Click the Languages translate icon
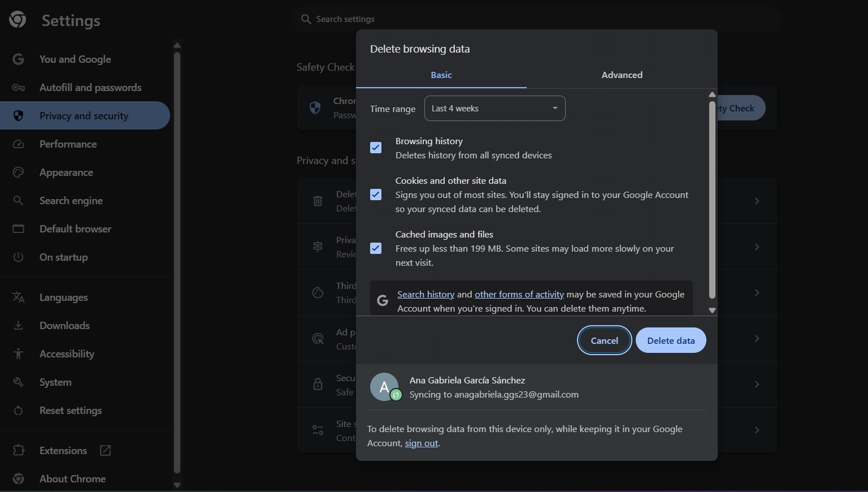 click(18, 297)
